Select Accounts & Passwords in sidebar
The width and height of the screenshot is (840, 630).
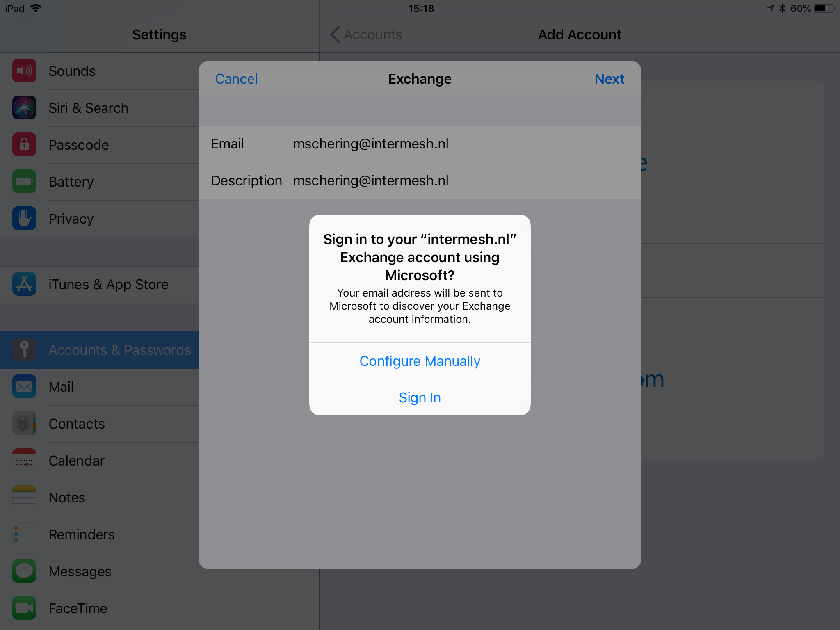click(99, 350)
